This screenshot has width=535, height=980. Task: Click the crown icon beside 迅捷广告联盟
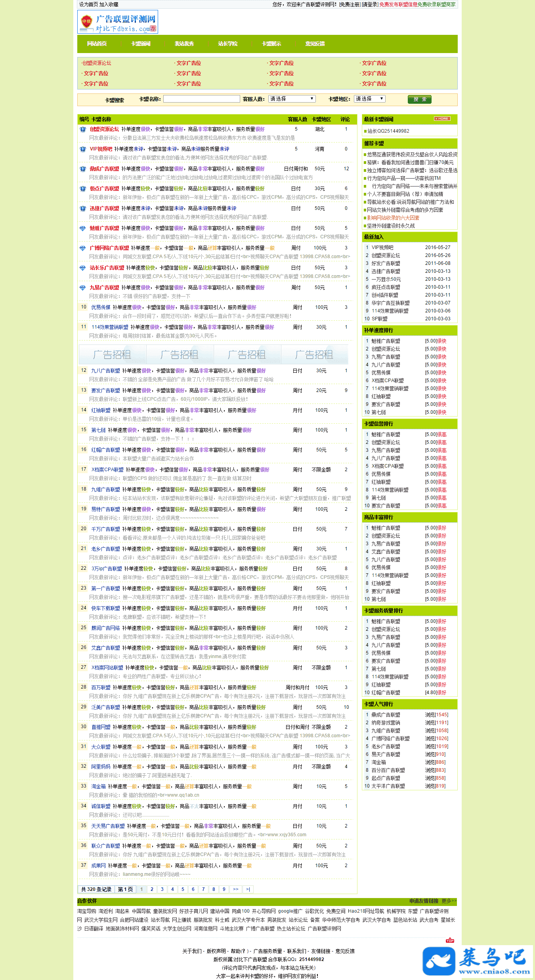coord(83,208)
